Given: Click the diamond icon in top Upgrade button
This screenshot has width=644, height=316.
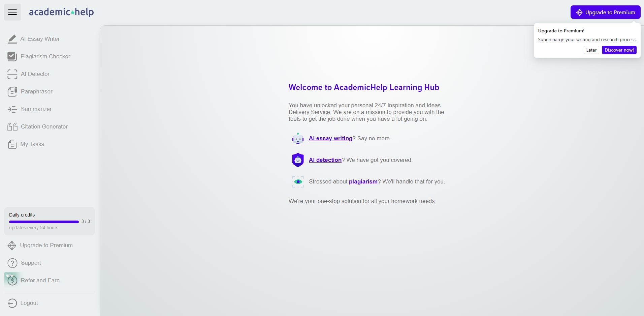Looking at the screenshot, I should (579, 12).
